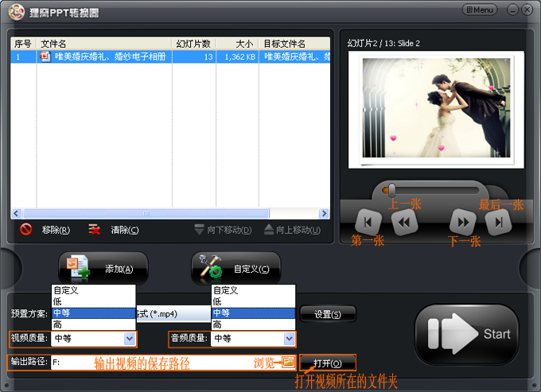Viewport: 541px width, 392px height.
Task: Expand the video quality dropdown arrow
Action: (130, 339)
